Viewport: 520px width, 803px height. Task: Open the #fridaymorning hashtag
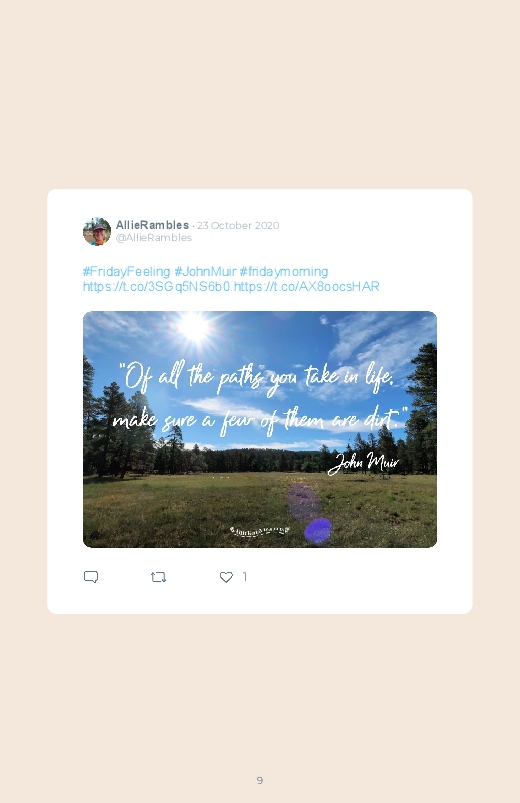click(x=284, y=271)
